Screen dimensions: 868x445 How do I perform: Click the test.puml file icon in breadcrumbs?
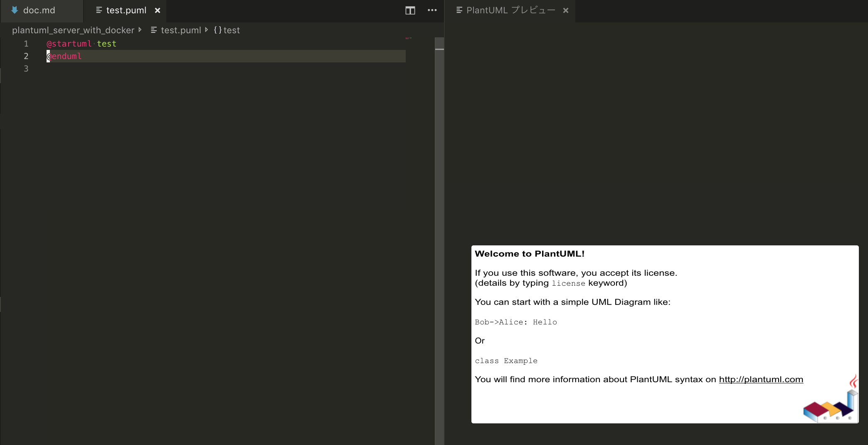[x=153, y=30]
